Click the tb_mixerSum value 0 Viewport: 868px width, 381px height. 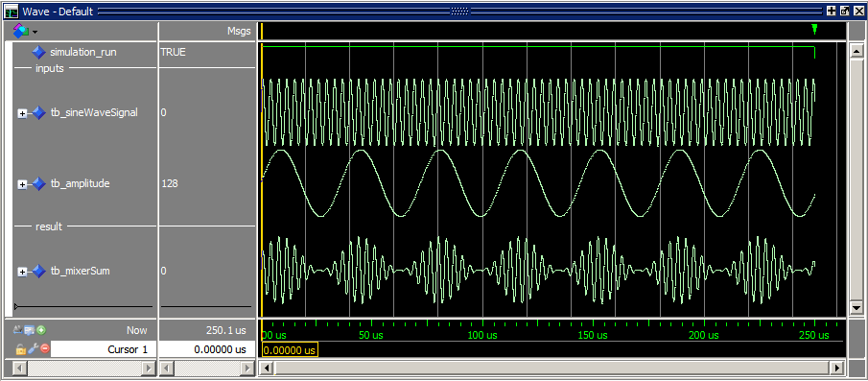(x=164, y=272)
